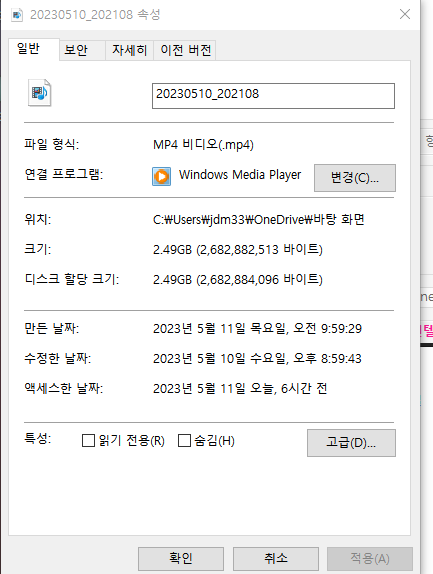Click the Windows Media Player icon
This screenshot has width=433, height=574.
161,176
